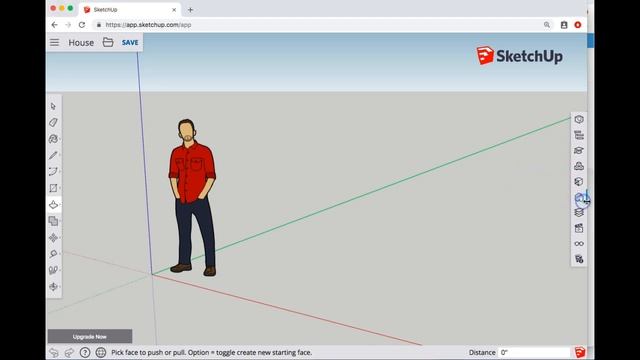This screenshot has height=360, width=640.
Task: Switch to the SketchUp browser tab
Action: coord(128,9)
